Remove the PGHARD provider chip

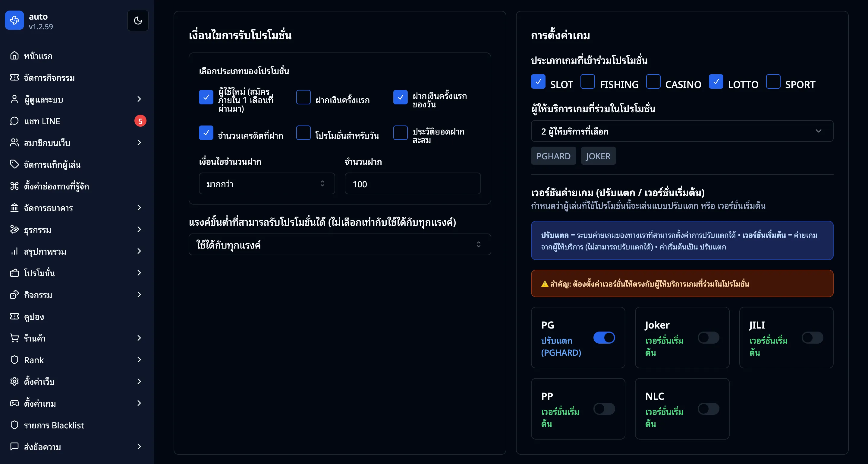tap(553, 156)
